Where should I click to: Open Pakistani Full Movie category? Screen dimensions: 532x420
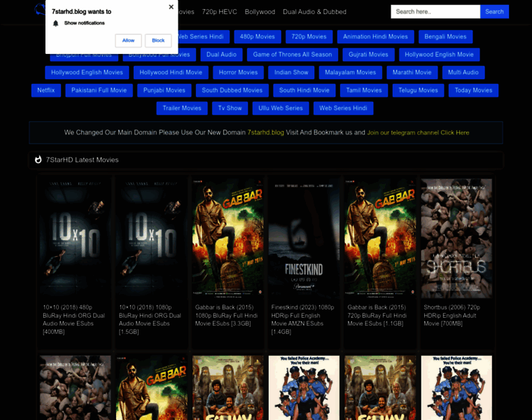tap(99, 90)
